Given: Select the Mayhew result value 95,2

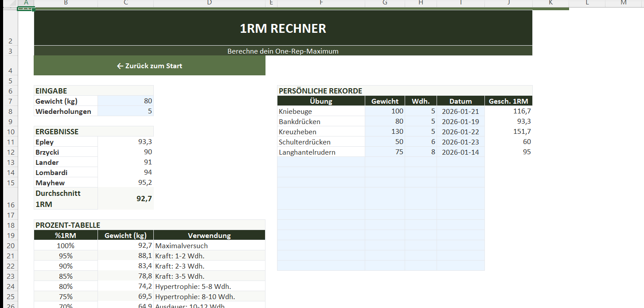Looking at the screenshot, I should coord(125,183).
